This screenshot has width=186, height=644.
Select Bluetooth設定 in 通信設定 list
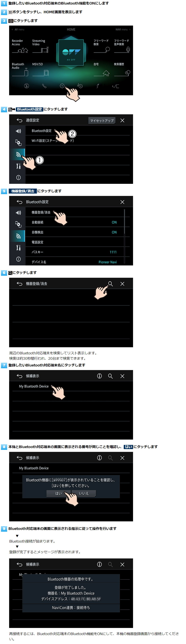tap(78, 131)
